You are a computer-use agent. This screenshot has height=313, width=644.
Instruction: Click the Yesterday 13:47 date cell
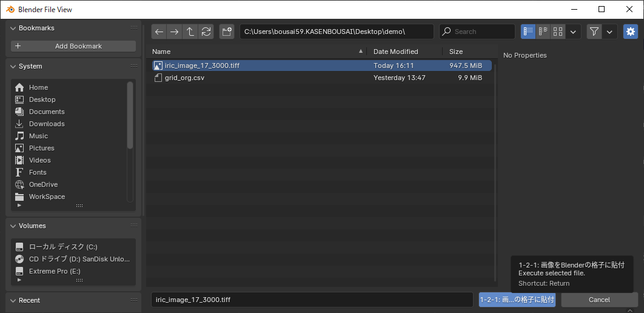pos(399,78)
